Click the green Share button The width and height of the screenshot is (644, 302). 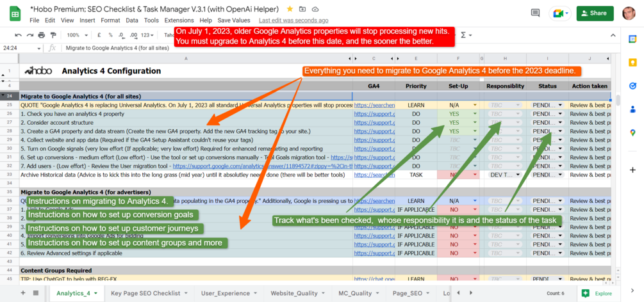click(595, 13)
